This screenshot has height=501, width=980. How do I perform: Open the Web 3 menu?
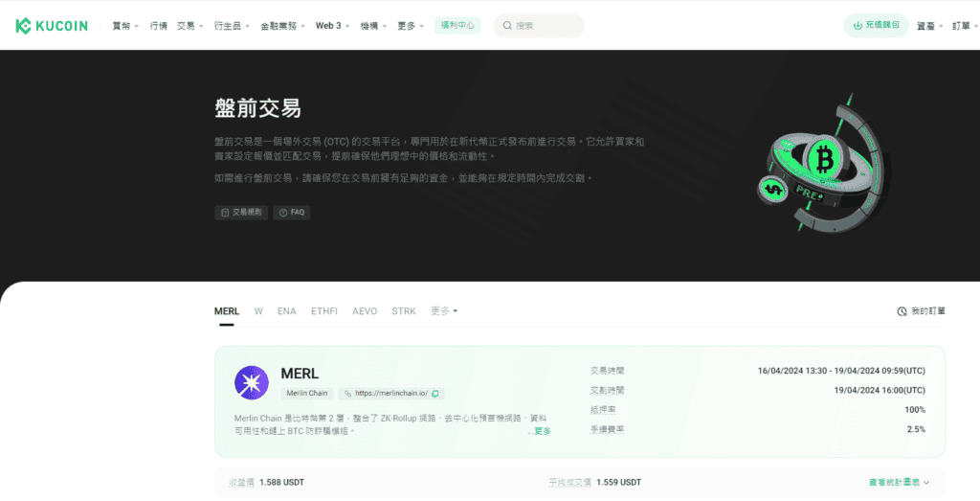click(x=332, y=26)
